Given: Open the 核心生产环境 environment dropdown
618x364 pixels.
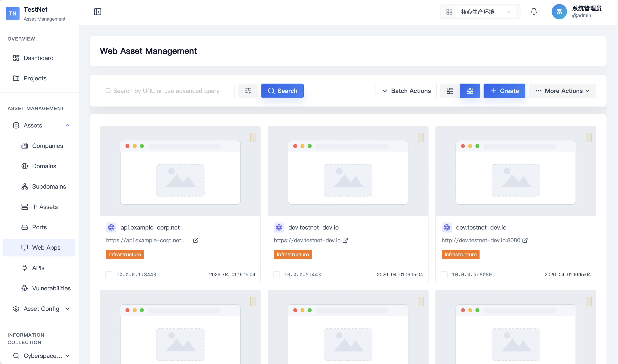Looking at the screenshot, I should point(485,12).
